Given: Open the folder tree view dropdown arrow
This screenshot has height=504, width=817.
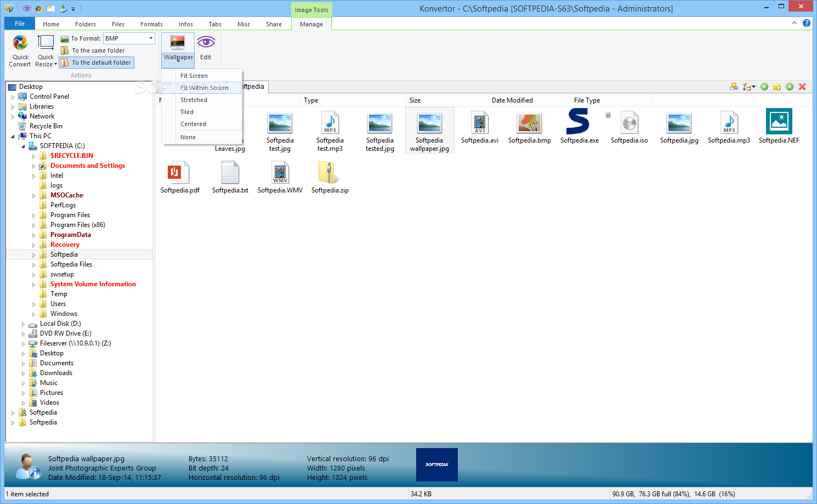Looking at the screenshot, I should tap(753, 87).
